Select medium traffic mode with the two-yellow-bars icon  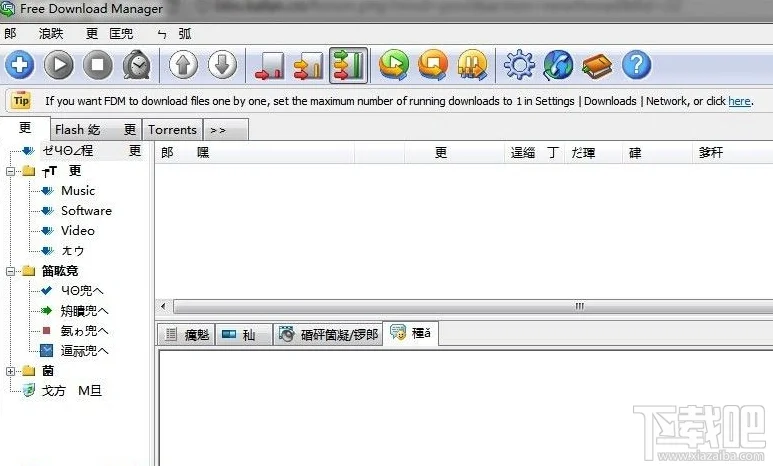[309, 66]
